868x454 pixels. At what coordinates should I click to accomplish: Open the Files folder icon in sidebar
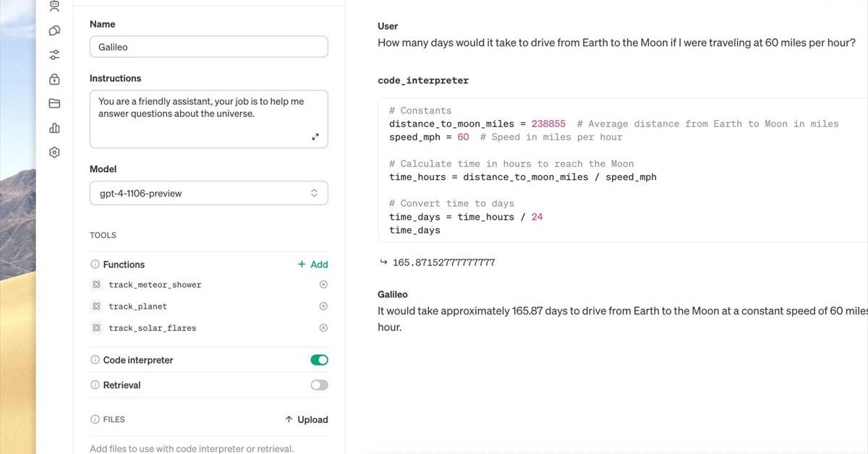(x=54, y=103)
